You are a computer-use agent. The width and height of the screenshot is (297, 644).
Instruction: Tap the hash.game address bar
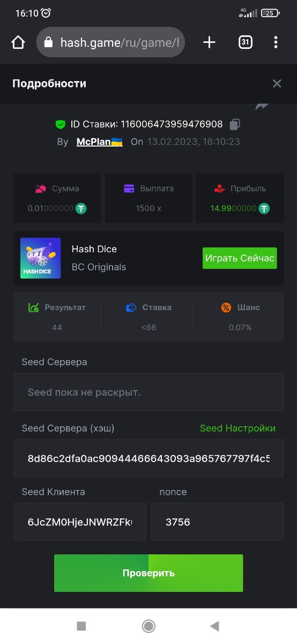coord(111,42)
